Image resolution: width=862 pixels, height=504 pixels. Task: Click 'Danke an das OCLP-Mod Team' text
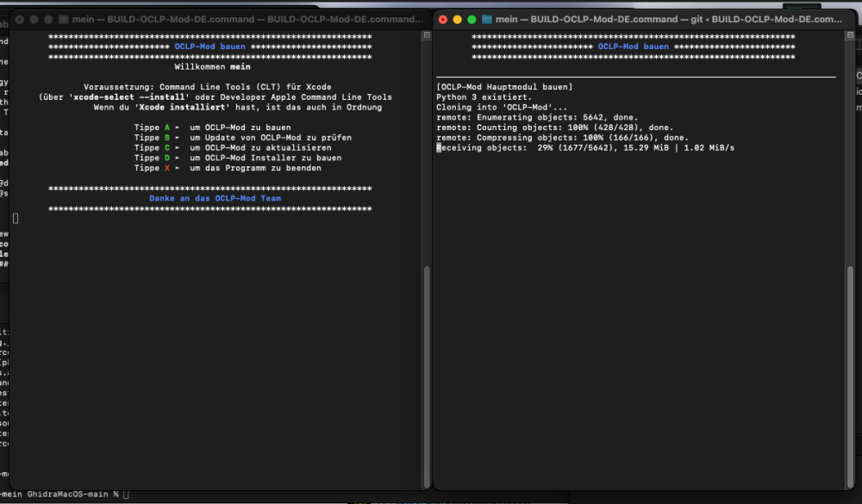pos(215,198)
